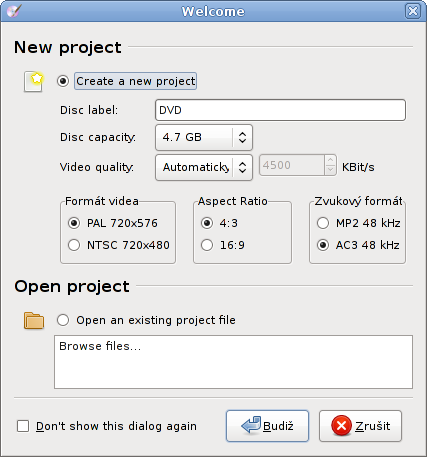Select PAL 720x576 video format
The height and width of the screenshot is (457, 427).
[x=74, y=223]
